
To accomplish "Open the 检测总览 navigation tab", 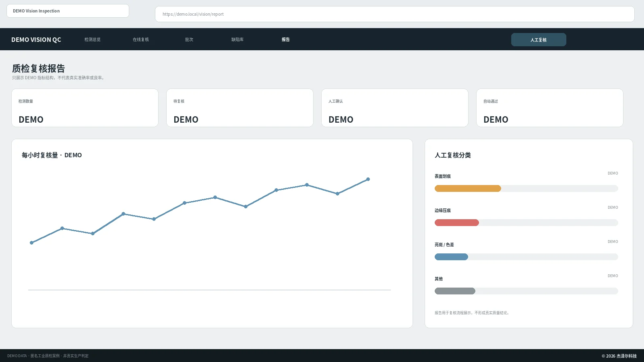I will coord(92,39).
